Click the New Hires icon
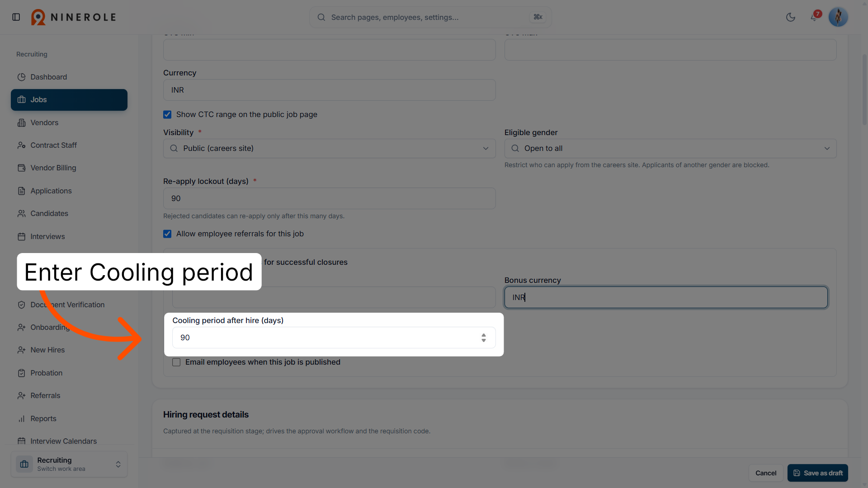Image resolution: width=868 pixels, height=488 pixels. [21, 350]
